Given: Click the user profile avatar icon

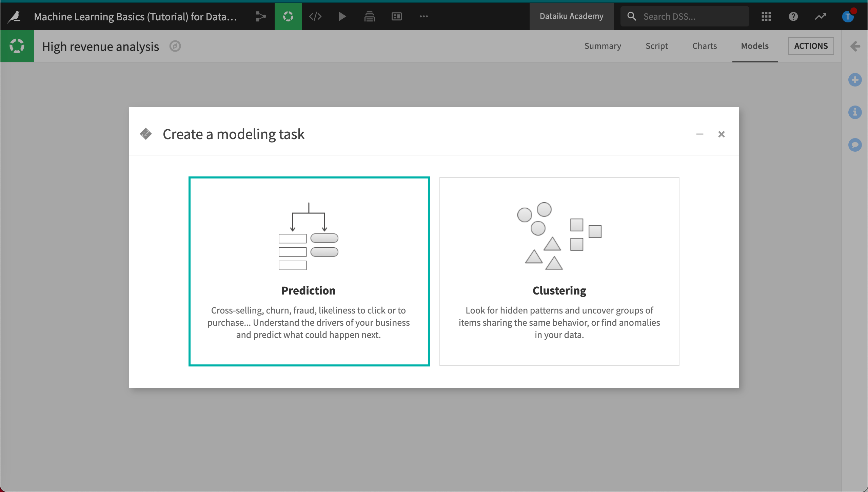Looking at the screenshot, I should point(848,16).
